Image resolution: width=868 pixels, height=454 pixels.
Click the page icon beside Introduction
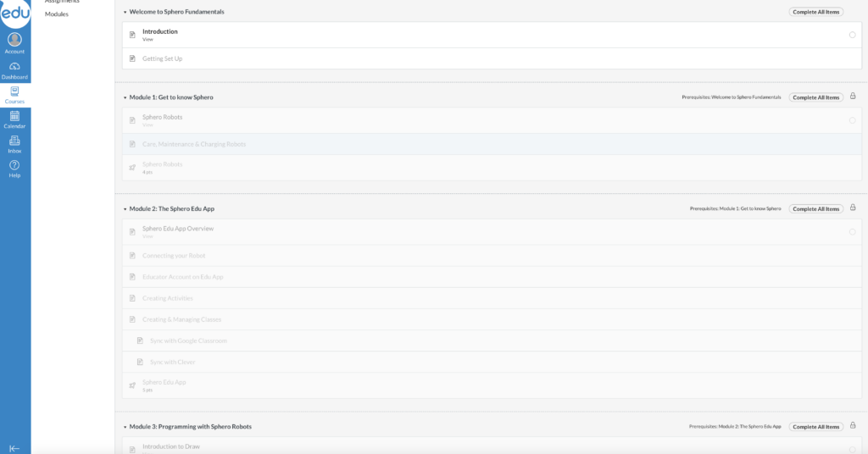[132, 35]
